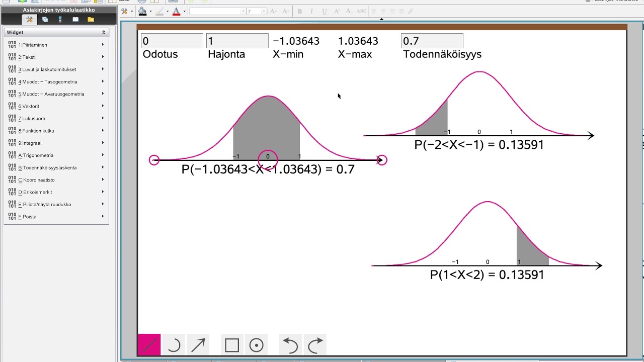This screenshot has width=644, height=362.
Task: Click the Hajonta input field
Action: (x=237, y=41)
